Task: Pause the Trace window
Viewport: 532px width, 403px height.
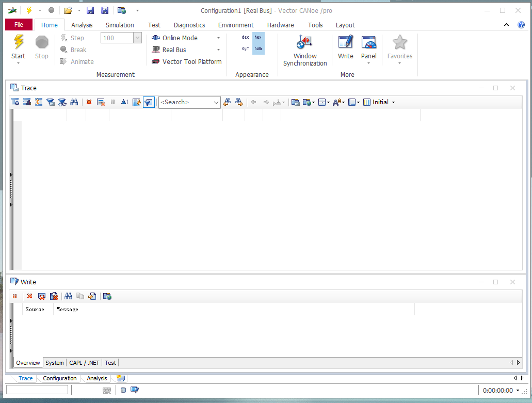Action: tap(112, 102)
